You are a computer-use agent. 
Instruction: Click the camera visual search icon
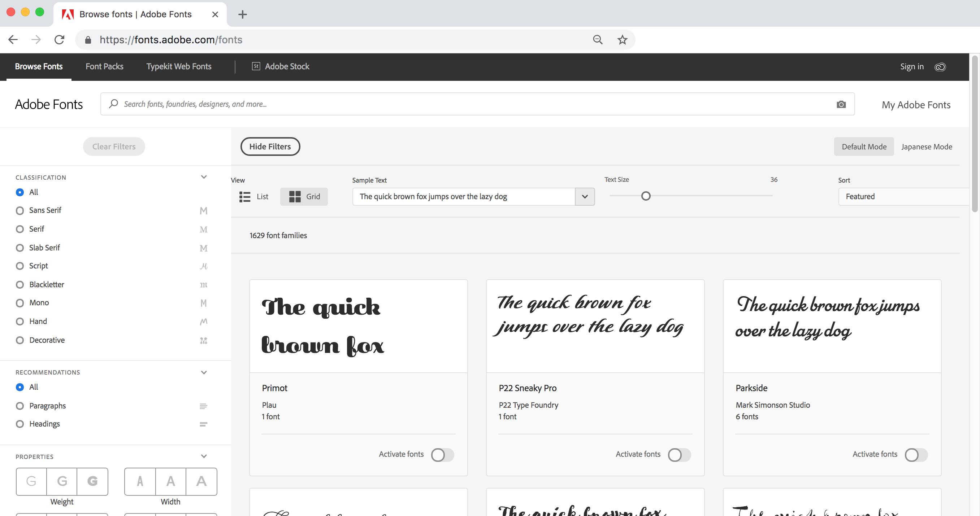coord(841,104)
